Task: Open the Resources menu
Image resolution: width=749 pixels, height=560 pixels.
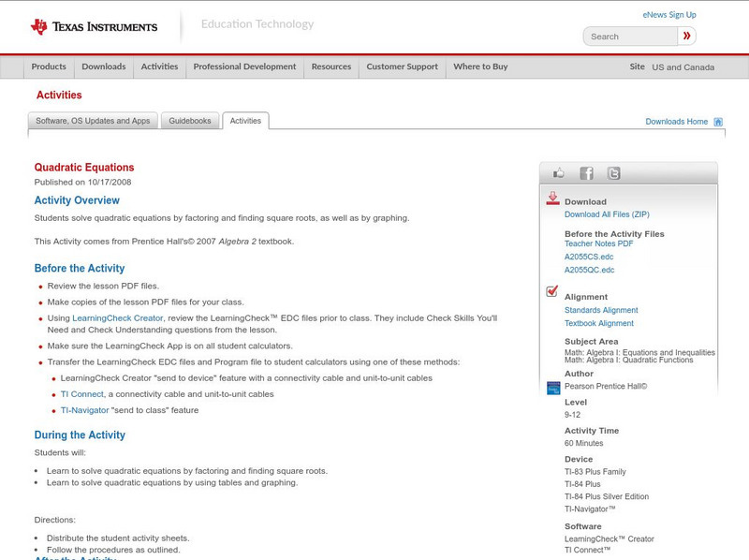Action: (331, 66)
